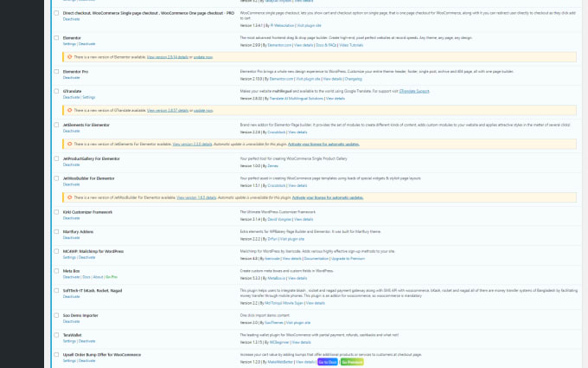Visit plugin site for Direct checkout

[309, 25]
